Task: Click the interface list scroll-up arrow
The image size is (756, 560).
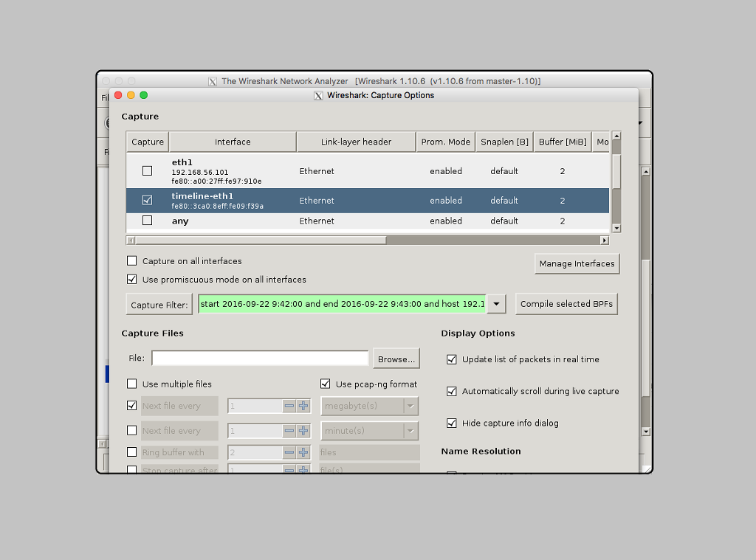Action: click(616, 136)
